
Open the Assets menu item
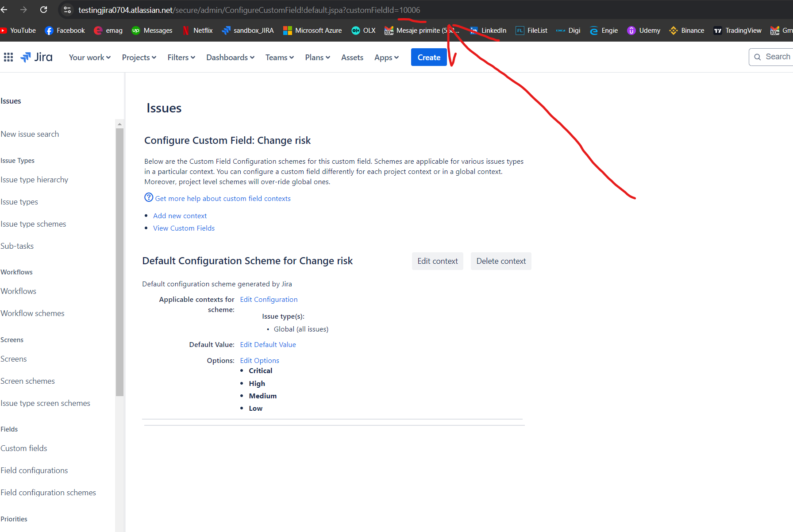click(x=352, y=58)
